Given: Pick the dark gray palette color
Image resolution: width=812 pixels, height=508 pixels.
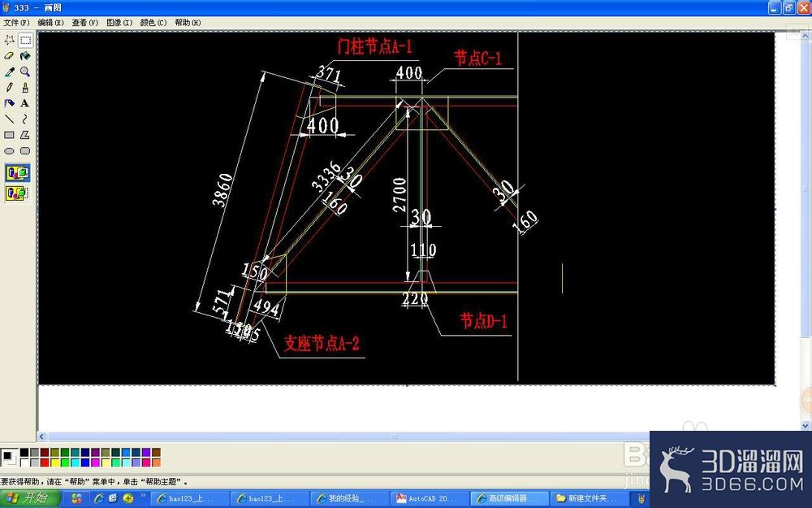Looking at the screenshot, I should pos(35,453).
